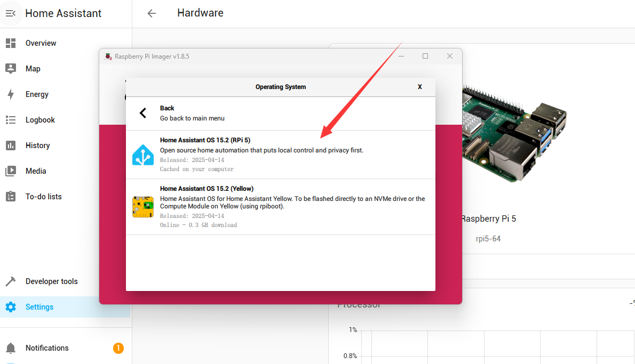The width and height of the screenshot is (635, 364).
Task: Open Logbook from the sidebar
Action: 40,120
